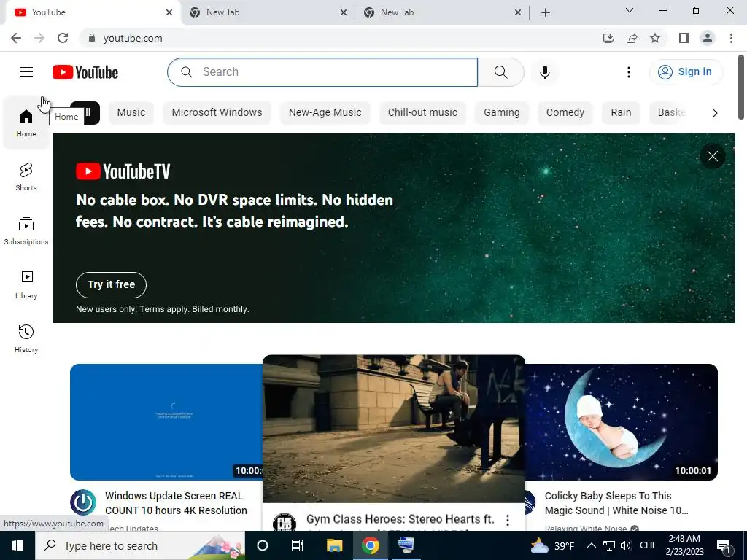
Task: Open the blue Windows Update video thumbnail
Action: 166,422
